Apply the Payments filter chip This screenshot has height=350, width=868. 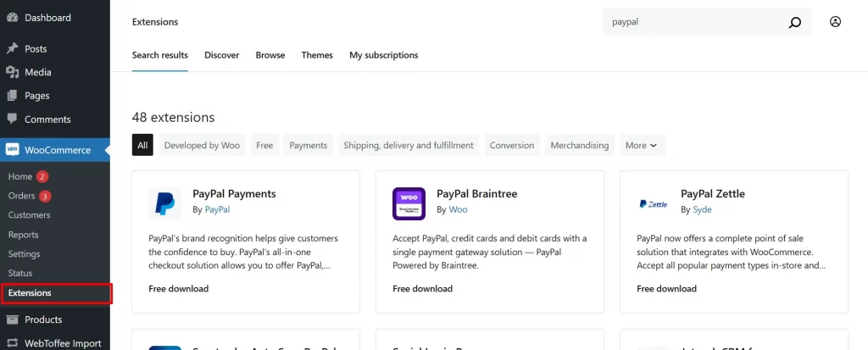coord(308,145)
